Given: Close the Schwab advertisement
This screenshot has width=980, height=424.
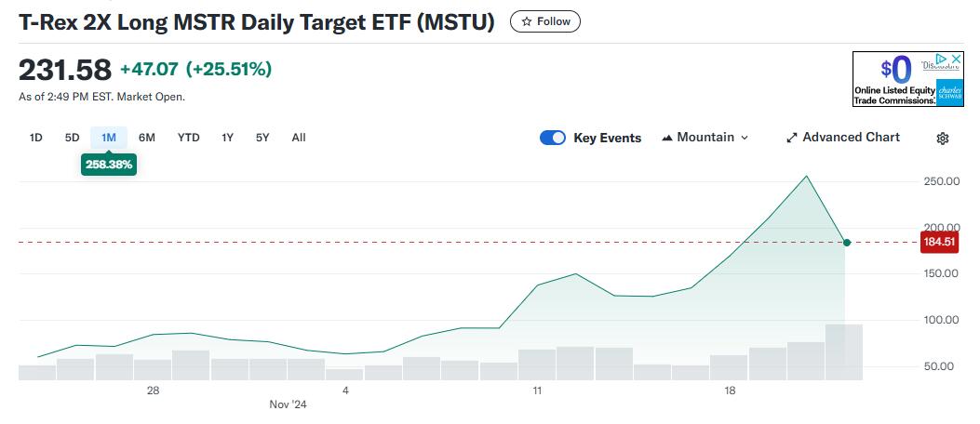Looking at the screenshot, I should click(x=955, y=59).
